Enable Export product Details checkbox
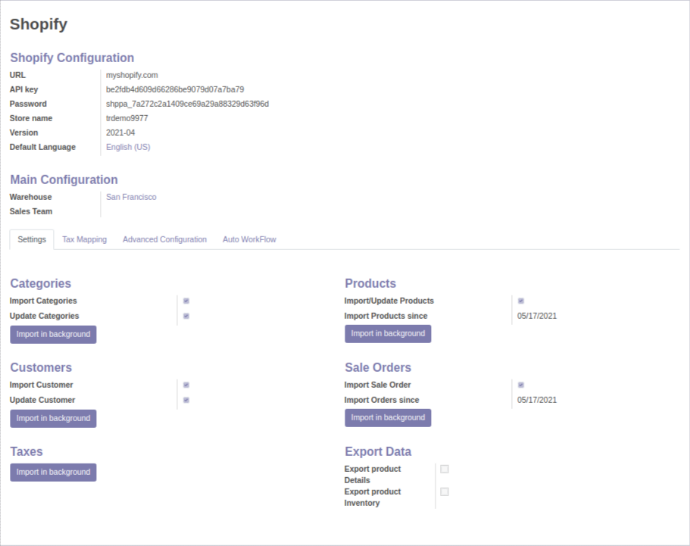Screen dimensions: 690x546 (x=444, y=469)
